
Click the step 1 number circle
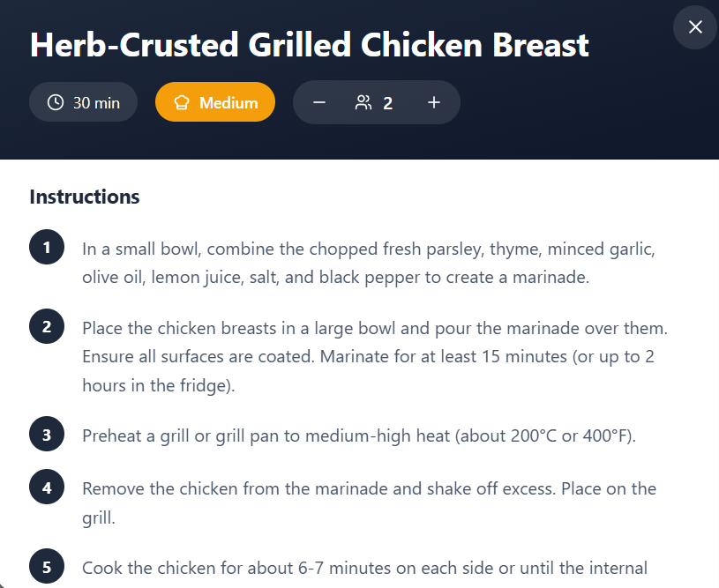click(x=47, y=248)
